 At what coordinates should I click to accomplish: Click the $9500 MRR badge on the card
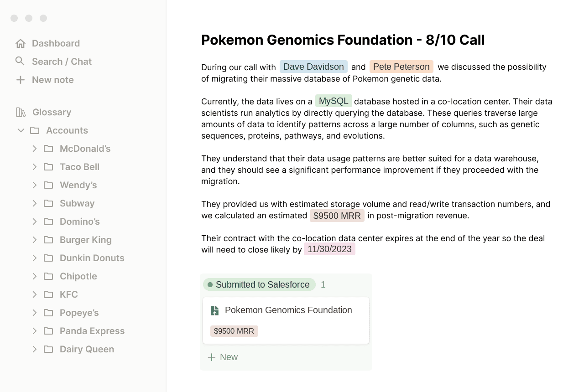[234, 331]
